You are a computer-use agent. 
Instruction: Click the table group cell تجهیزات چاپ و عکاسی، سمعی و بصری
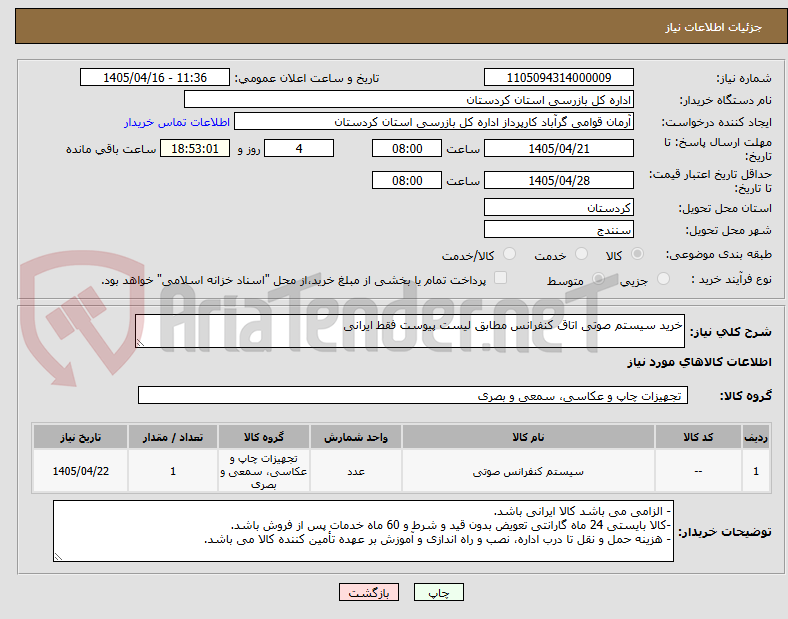(264, 471)
